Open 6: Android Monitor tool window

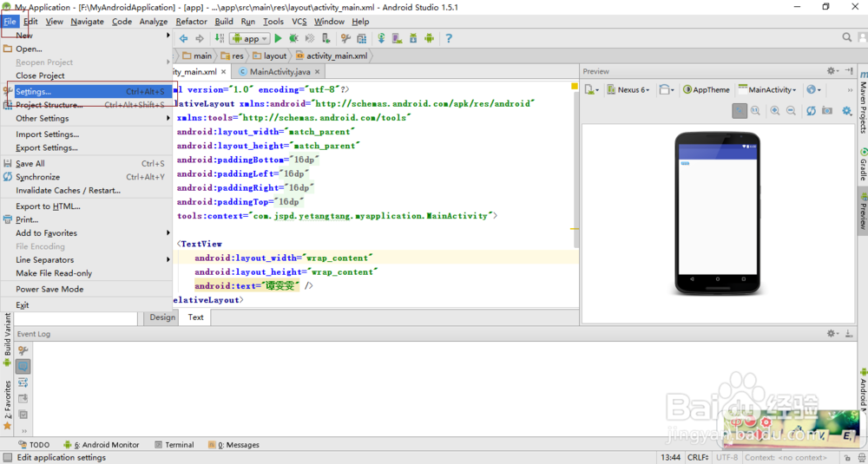102,445
